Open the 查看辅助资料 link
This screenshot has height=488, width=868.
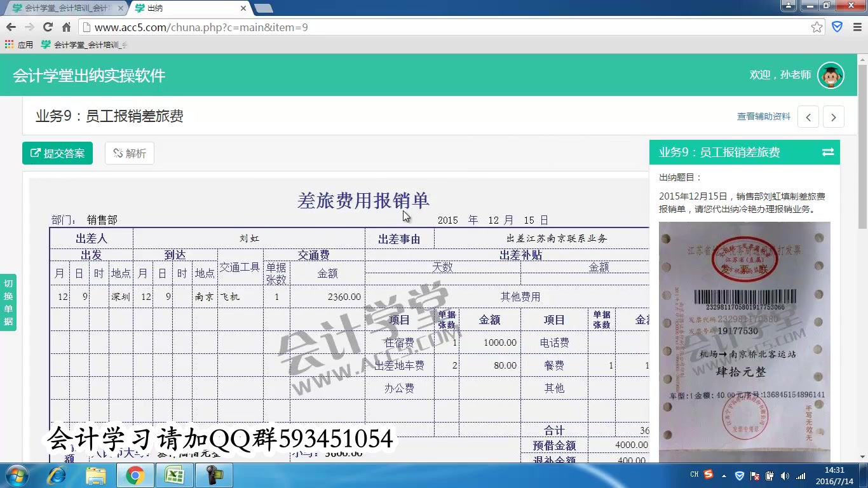point(764,116)
